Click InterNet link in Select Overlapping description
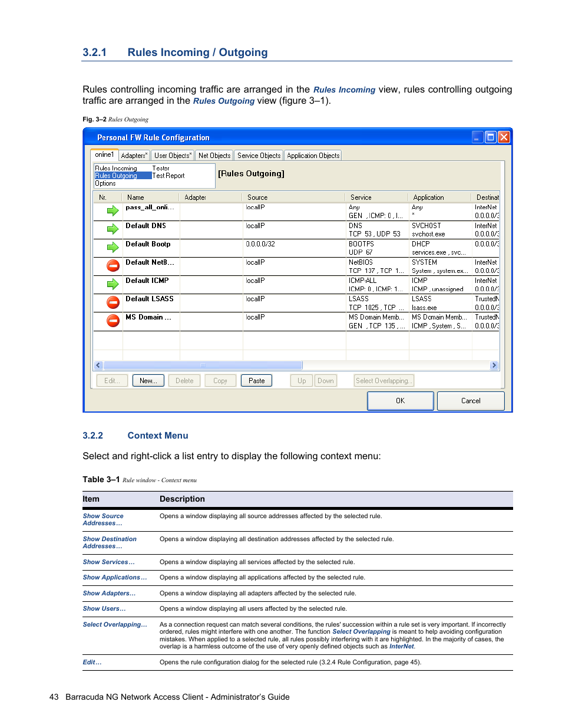Image resolution: width=562 pixels, height=728 pixels. click(x=402, y=646)
